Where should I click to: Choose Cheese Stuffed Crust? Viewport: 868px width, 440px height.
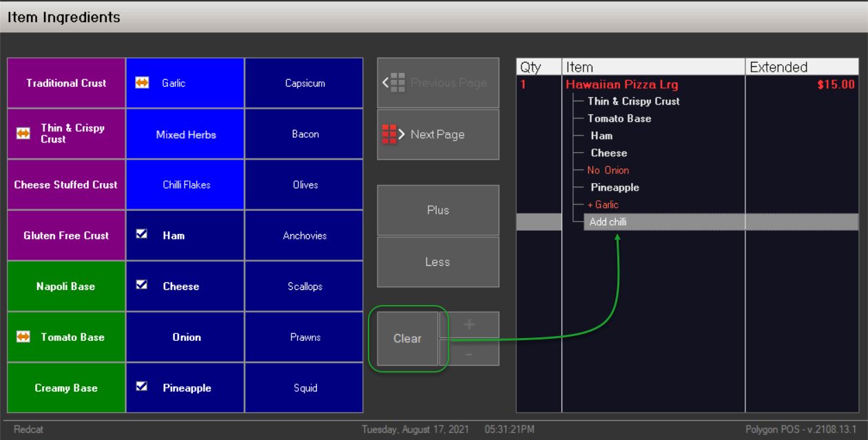point(66,185)
